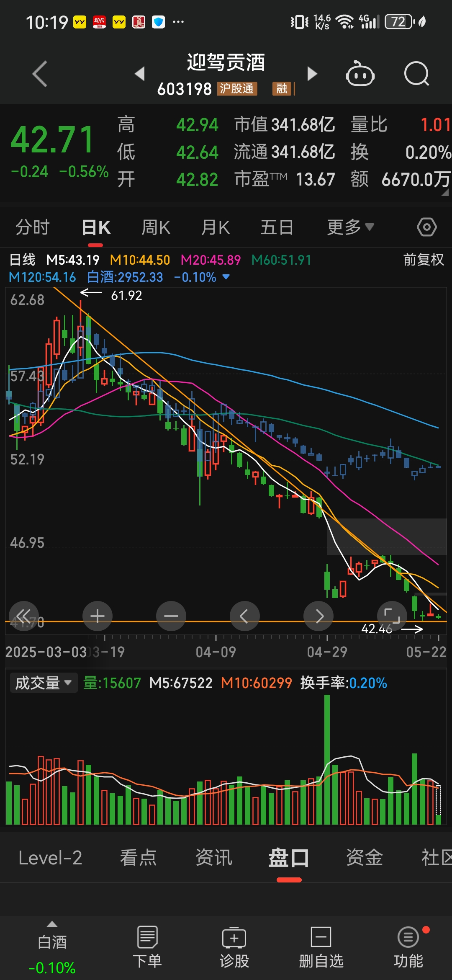
Task: Select 月K monthly chart tab
Action: (x=215, y=227)
